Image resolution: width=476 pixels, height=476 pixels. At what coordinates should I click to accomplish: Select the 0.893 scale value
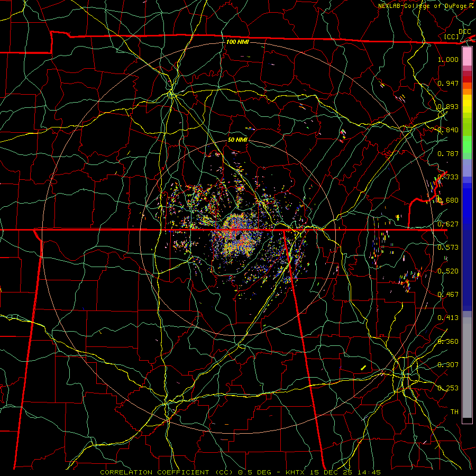click(x=448, y=106)
